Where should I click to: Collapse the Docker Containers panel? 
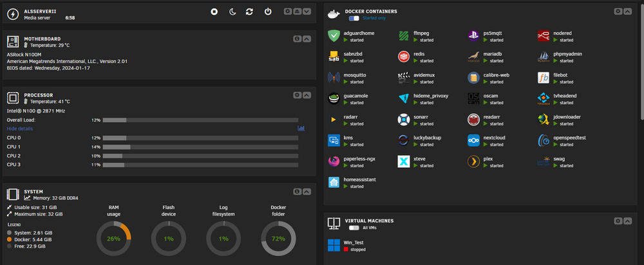point(627,12)
